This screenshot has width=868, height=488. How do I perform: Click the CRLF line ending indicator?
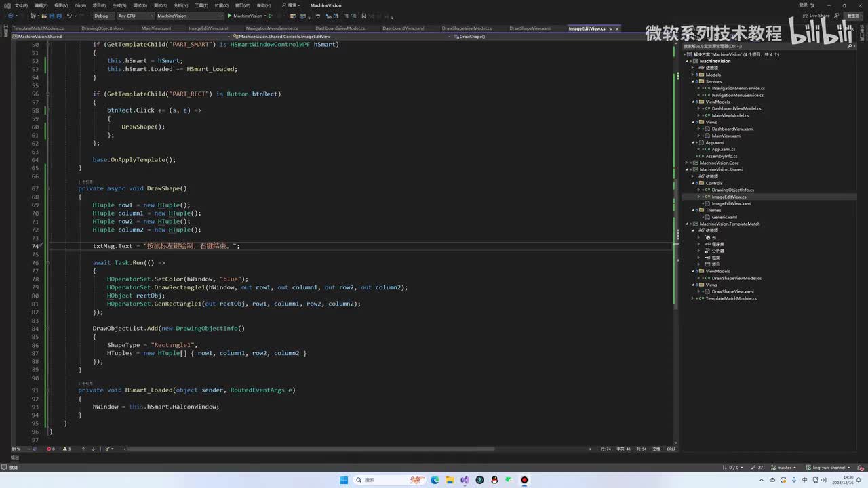(x=671, y=449)
